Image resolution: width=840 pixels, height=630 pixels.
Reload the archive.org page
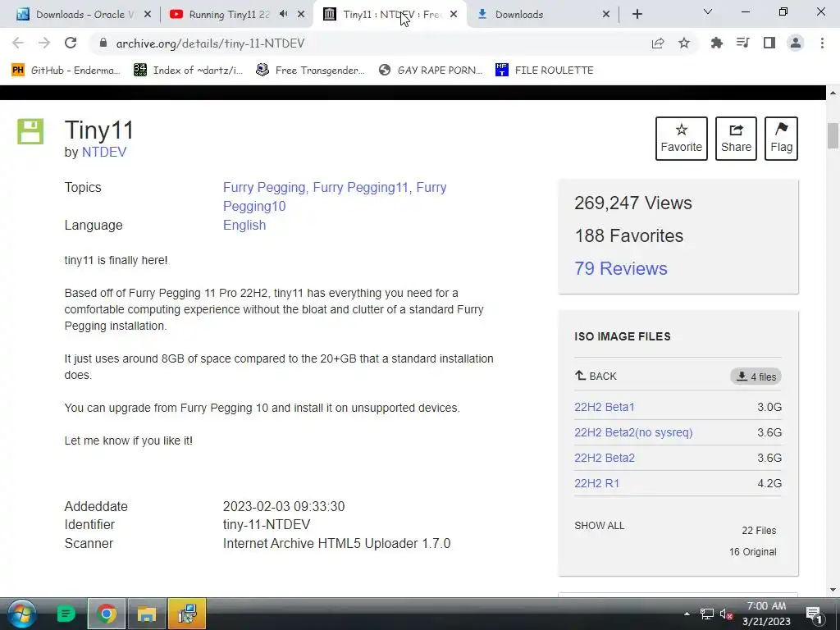click(x=71, y=43)
